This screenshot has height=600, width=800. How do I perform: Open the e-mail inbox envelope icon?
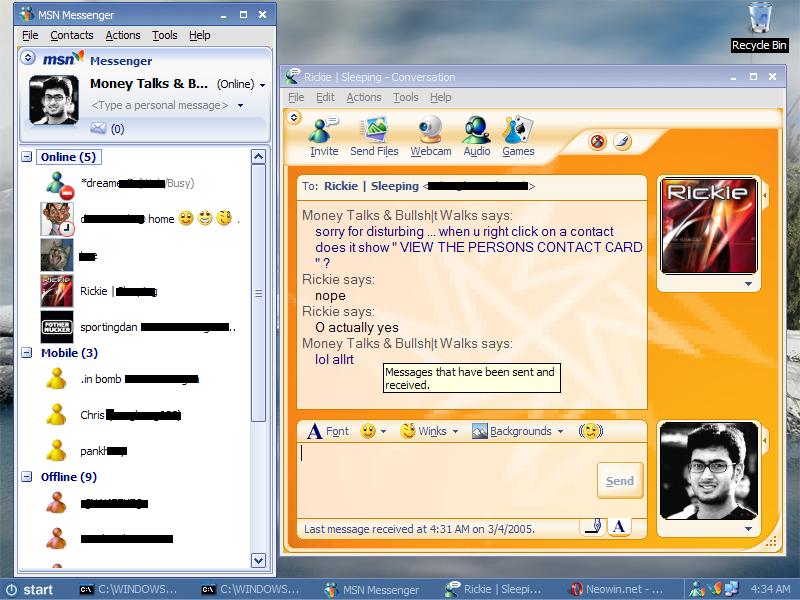point(97,128)
